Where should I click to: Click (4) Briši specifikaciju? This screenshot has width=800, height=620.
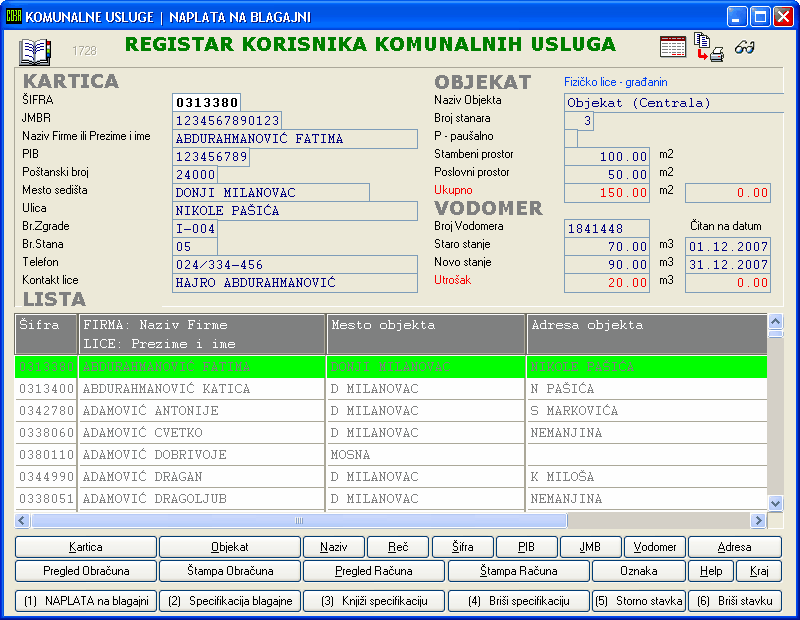point(518,601)
